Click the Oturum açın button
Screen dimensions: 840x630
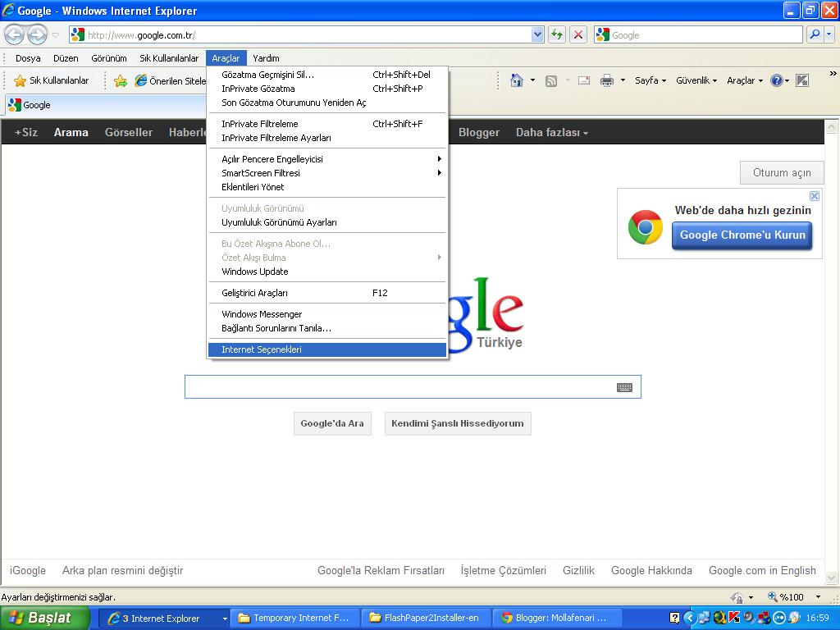782,173
